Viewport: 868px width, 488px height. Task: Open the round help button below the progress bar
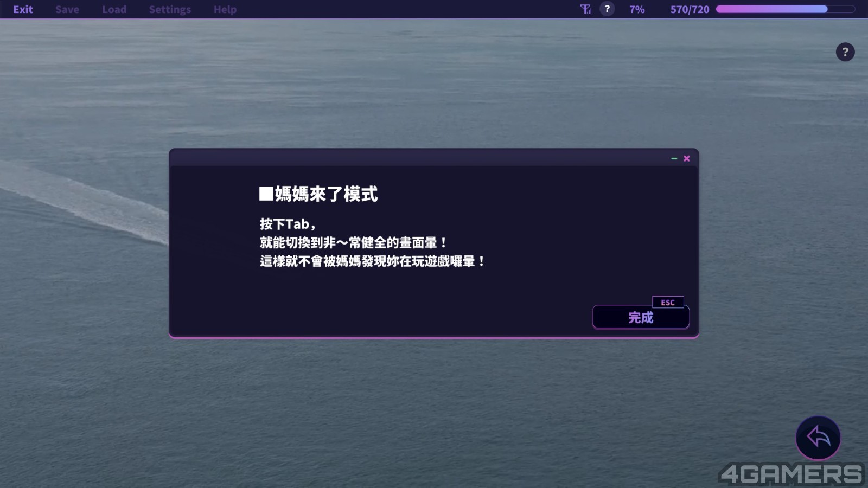pyautogui.click(x=845, y=52)
